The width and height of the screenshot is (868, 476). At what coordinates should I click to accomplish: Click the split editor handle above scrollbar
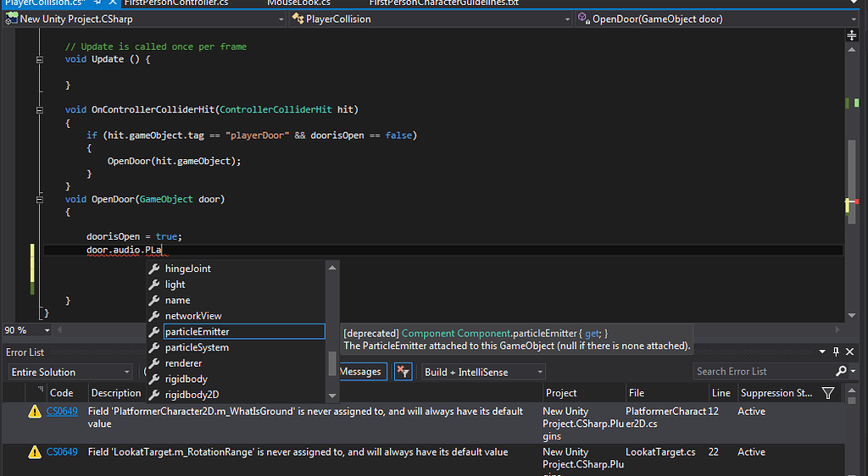(x=852, y=36)
